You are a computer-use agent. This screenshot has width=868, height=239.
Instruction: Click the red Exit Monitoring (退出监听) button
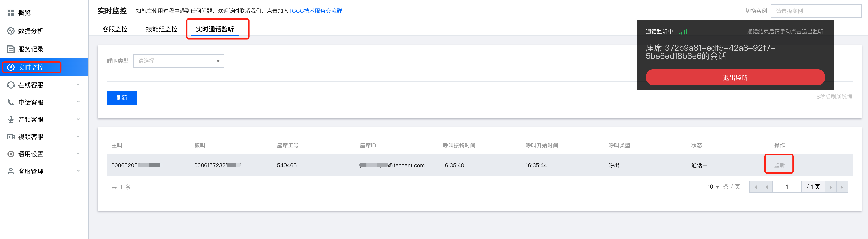[735, 77]
